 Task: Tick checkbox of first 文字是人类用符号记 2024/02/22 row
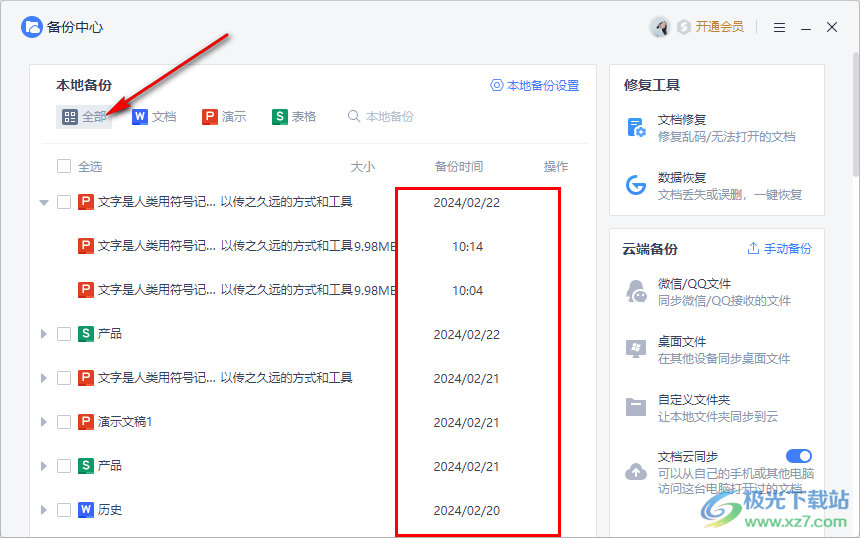tap(64, 202)
